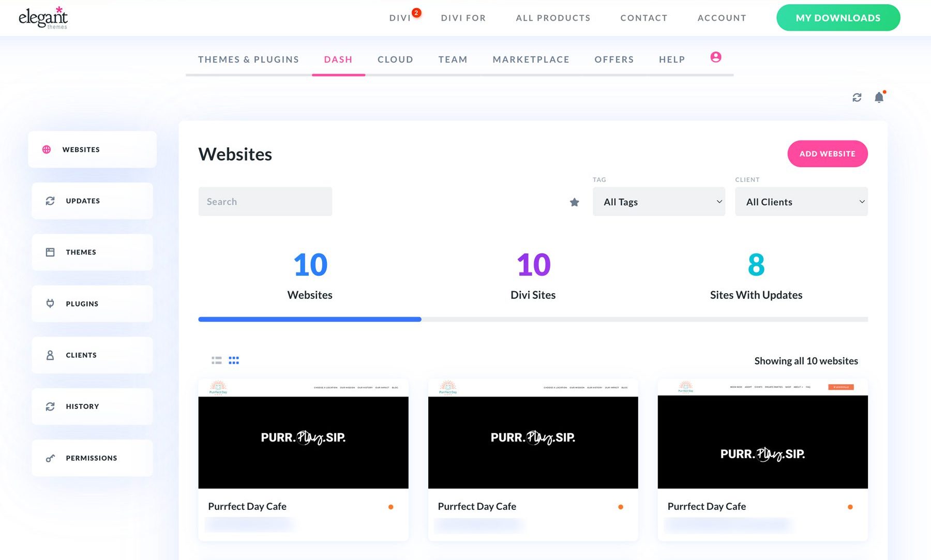Click the MY DOWNLOADS button
The height and width of the screenshot is (560, 931).
click(x=838, y=18)
